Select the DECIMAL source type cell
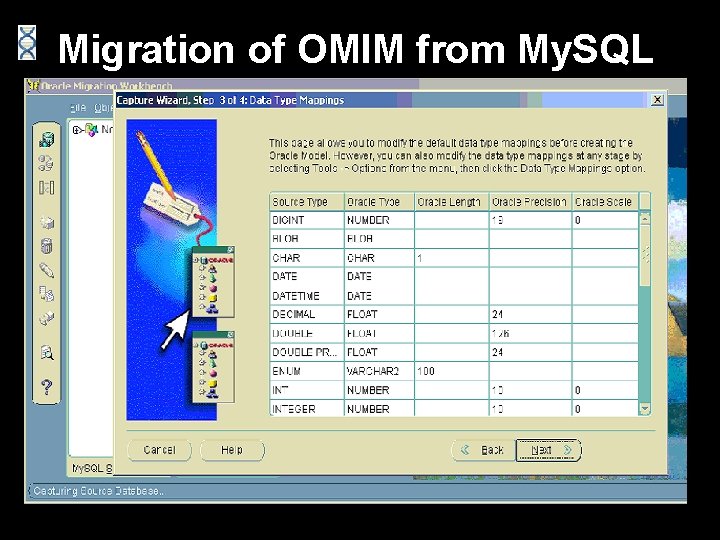This screenshot has height=540, width=720. point(307,315)
